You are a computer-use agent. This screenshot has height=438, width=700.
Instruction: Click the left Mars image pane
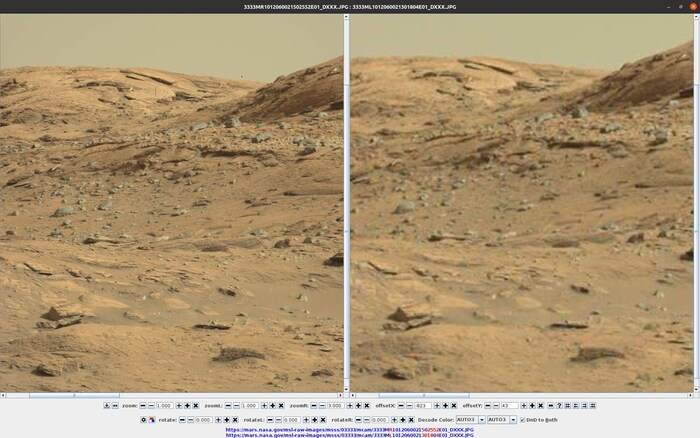click(x=171, y=203)
